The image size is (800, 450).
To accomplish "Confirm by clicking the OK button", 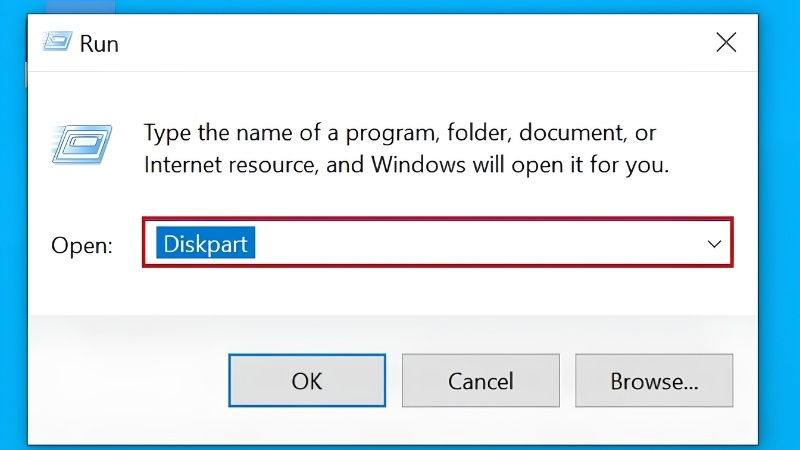I will coord(307,381).
